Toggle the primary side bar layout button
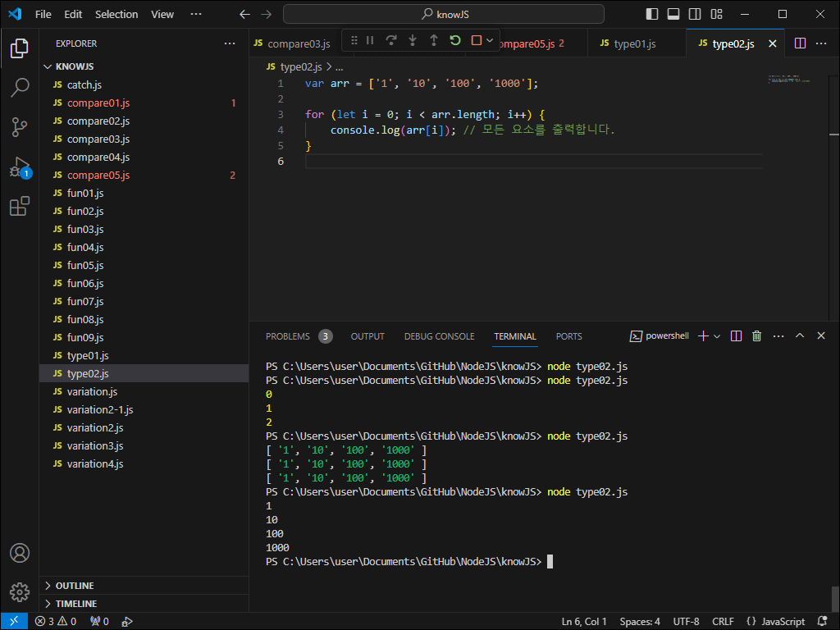Screen dimensions: 840x630 point(652,14)
